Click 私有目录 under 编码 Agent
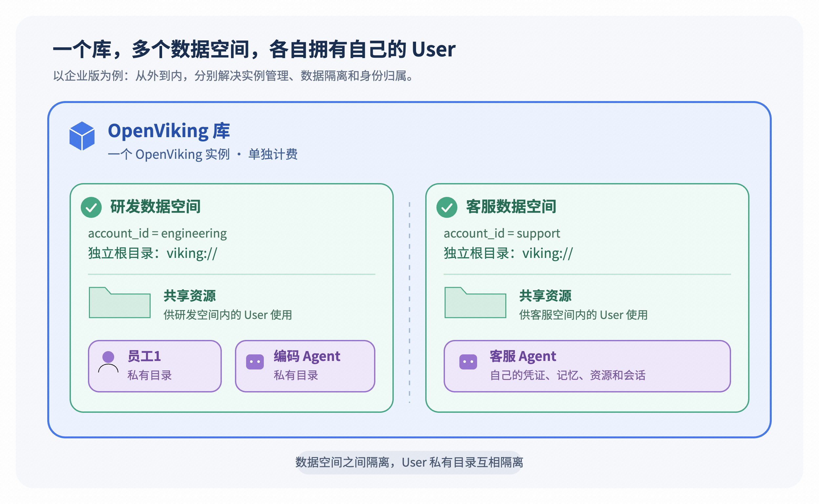Image resolution: width=819 pixels, height=504 pixels. [x=296, y=375]
